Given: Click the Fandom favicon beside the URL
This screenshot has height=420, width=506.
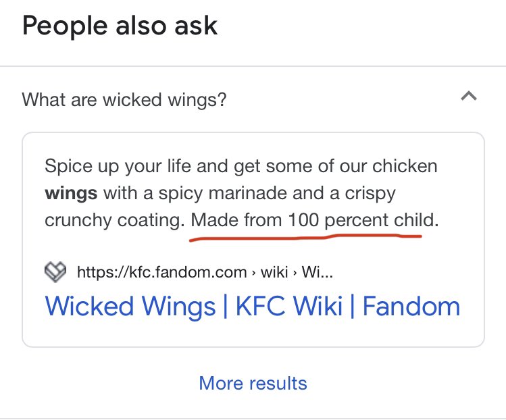Looking at the screenshot, I should pyautogui.click(x=55, y=272).
